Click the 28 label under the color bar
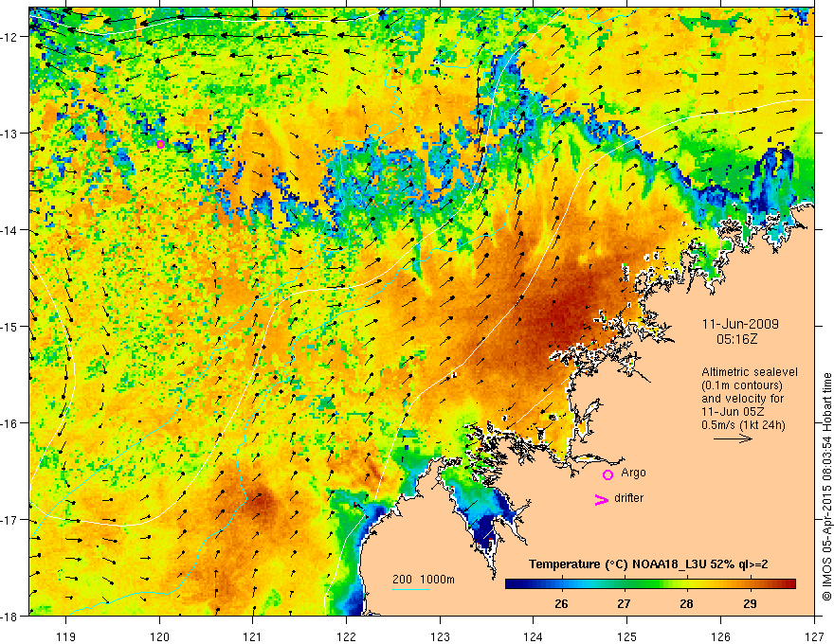The width and height of the screenshot is (834, 644). pos(687,603)
